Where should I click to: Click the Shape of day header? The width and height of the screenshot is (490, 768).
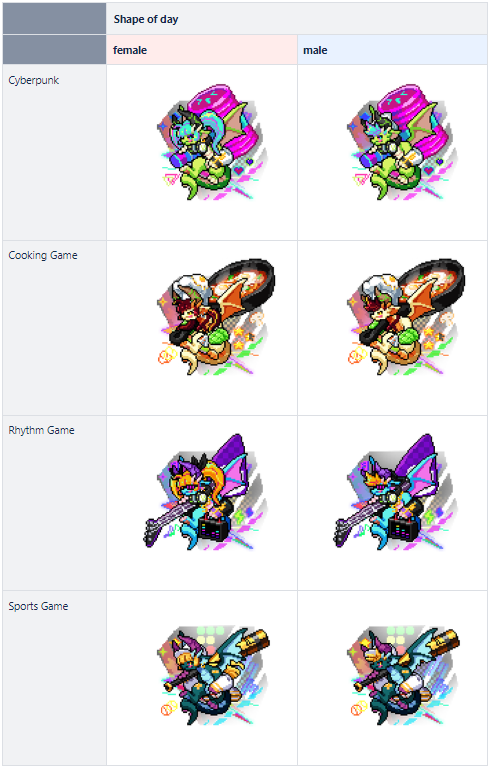pos(146,19)
